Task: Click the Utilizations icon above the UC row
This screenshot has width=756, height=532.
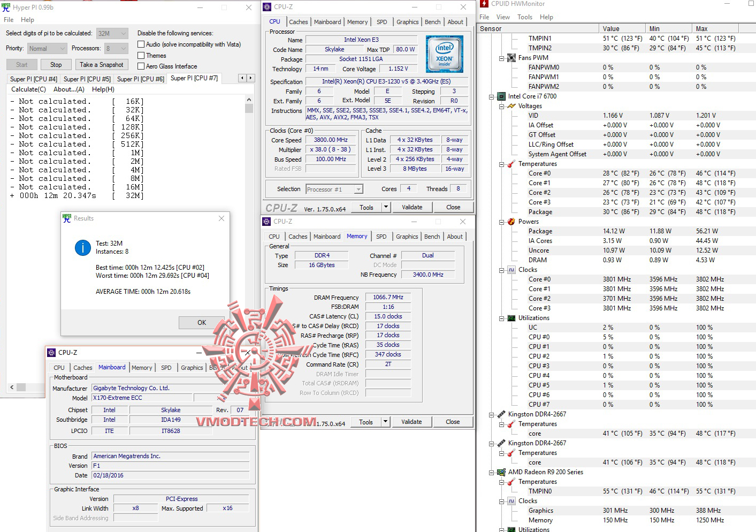Action: point(511,318)
